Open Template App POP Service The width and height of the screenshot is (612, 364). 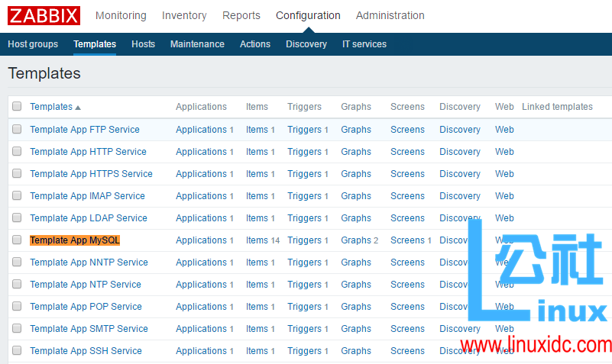[86, 307]
